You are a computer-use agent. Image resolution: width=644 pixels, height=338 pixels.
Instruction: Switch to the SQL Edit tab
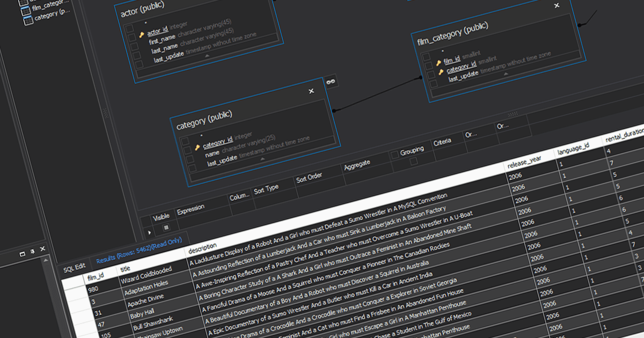[74, 267]
